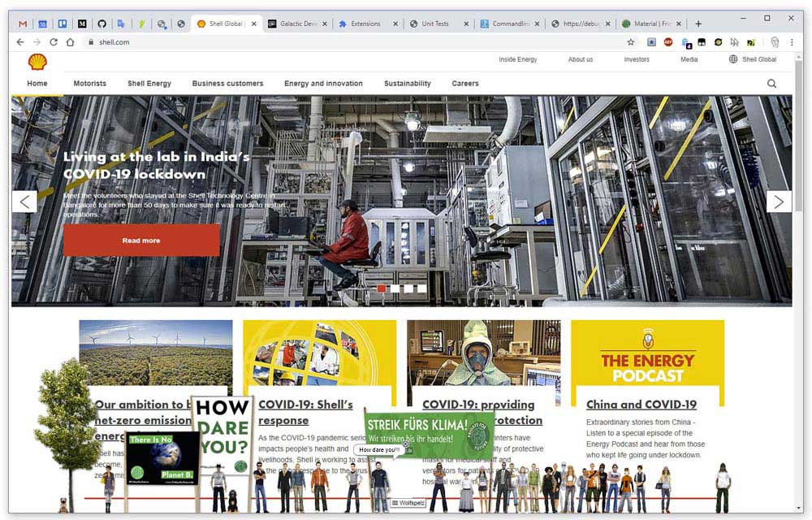This screenshot has width=812, height=520.
Task: Click the There Is No Planet B sign
Action: pyautogui.click(x=162, y=459)
